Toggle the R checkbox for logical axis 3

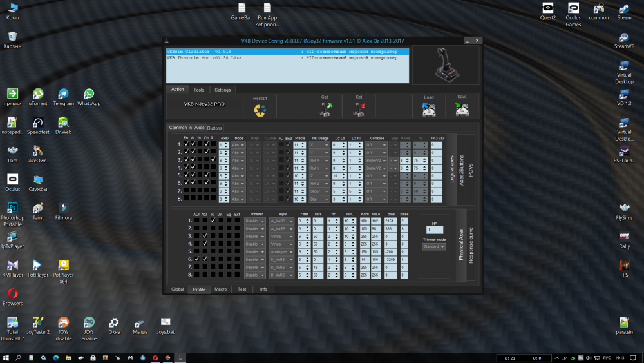(x=213, y=160)
